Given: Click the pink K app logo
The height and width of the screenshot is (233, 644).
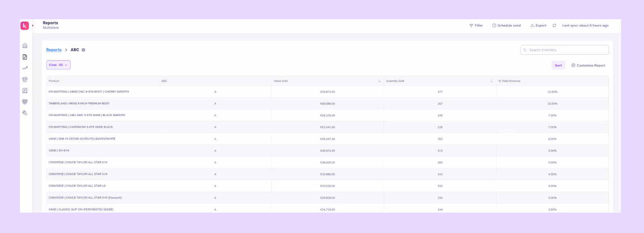Looking at the screenshot, I should point(25,25).
